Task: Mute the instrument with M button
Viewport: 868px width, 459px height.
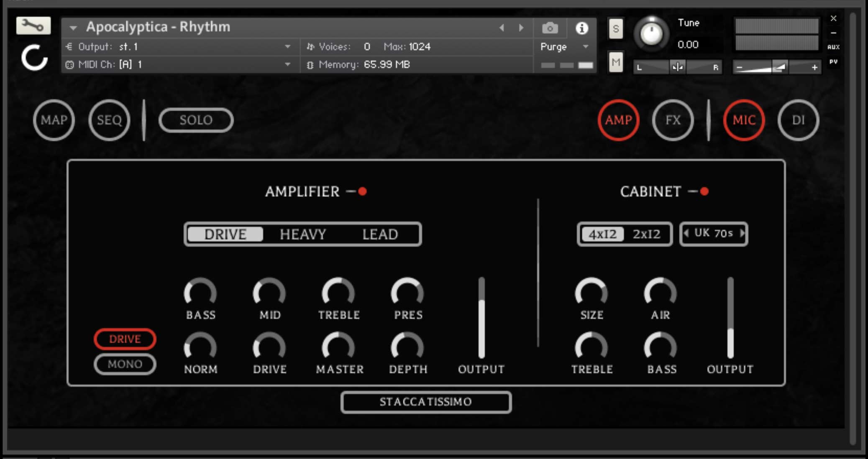Action: coord(615,62)
